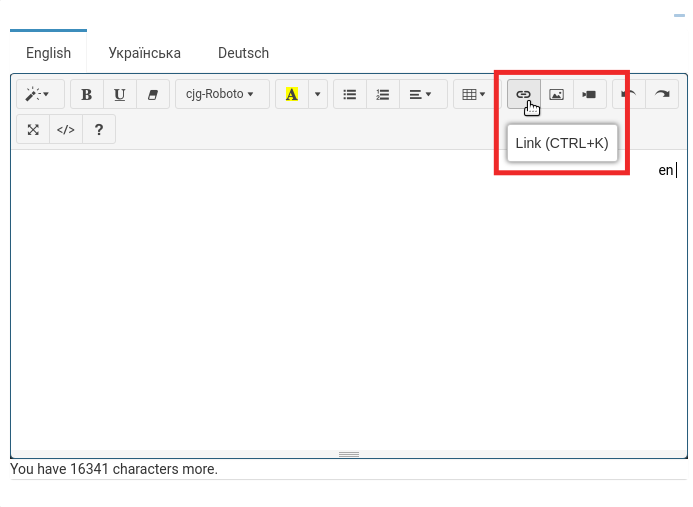Click inside the text editing area
The height and width of the screenshot is (507, 693).
coord(349,300)
